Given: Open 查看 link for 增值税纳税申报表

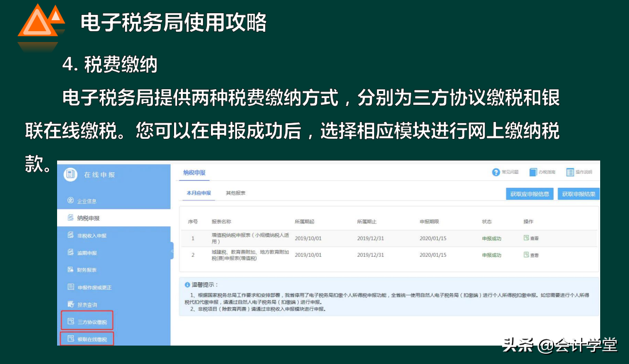Looking at the screenshot, I should pos(531,238).
